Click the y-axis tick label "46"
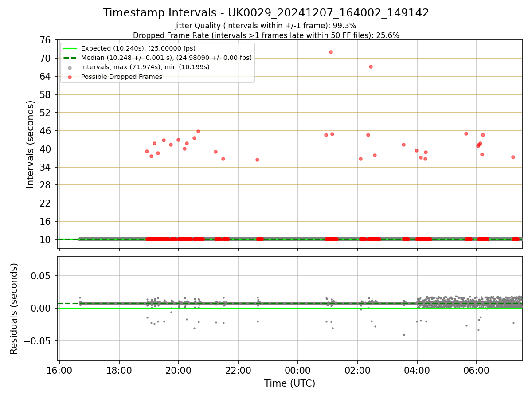This screenshot has width=532, height=399. tap(46, 131)
